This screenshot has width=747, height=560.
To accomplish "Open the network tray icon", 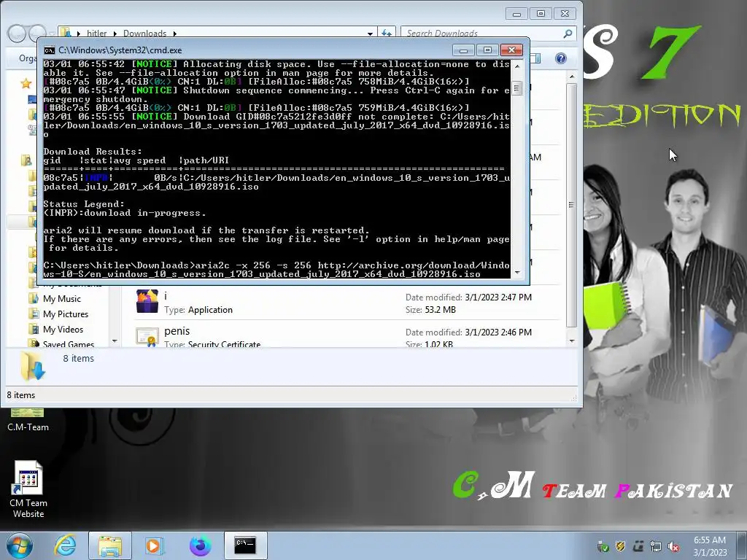I will click(x=656, y=546).
